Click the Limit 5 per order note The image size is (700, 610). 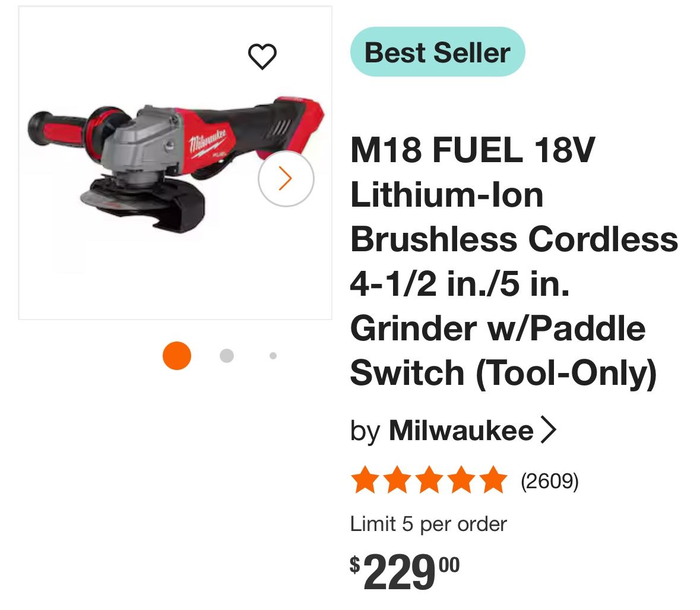[x=428, y=524]
